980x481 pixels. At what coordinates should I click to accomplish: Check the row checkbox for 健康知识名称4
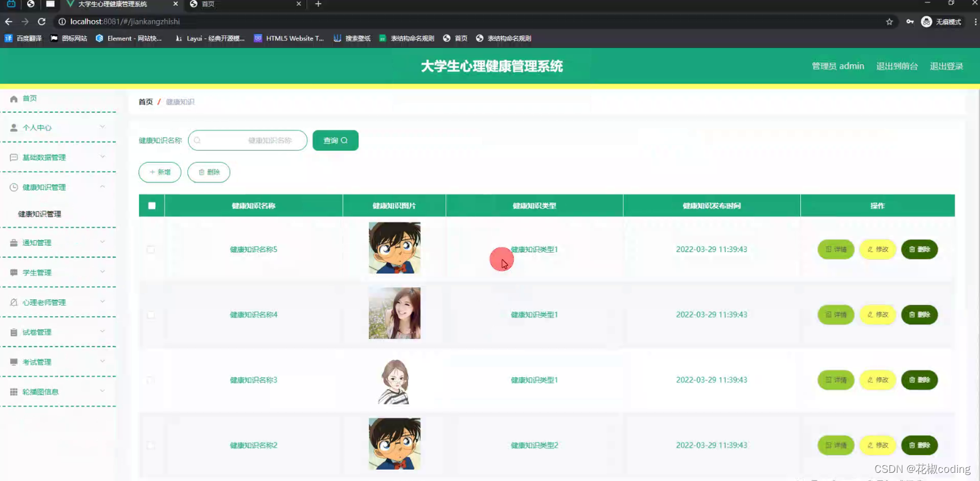pos(151,314)
